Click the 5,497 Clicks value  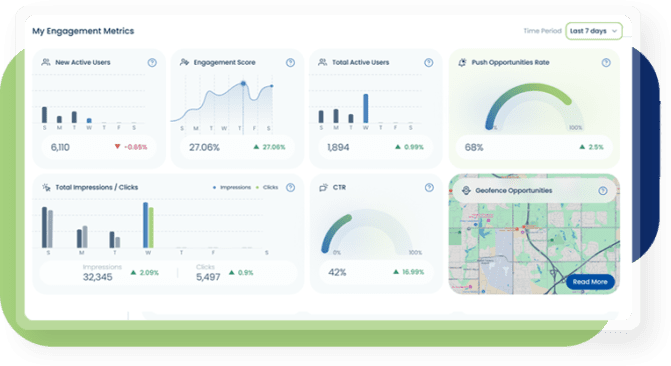click(x=208, y=277)
